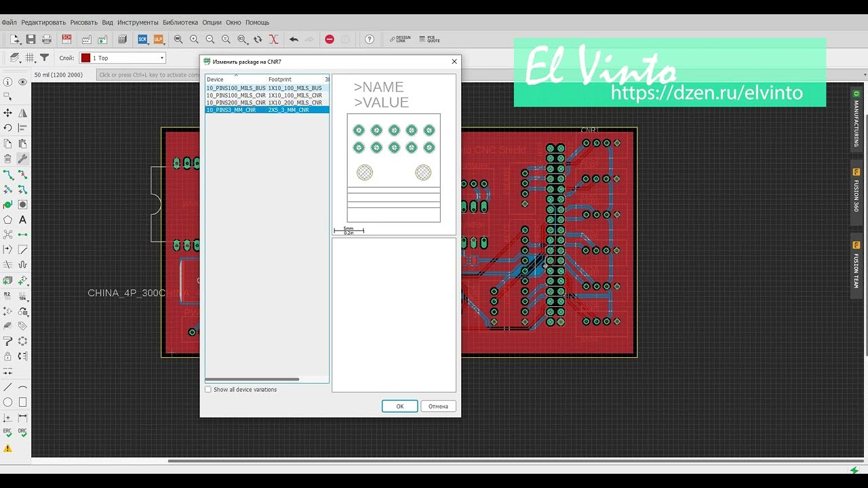The width and height of the screenshot is (868, 488).
Task: Run the DRC check
Action: click(22, 432)
